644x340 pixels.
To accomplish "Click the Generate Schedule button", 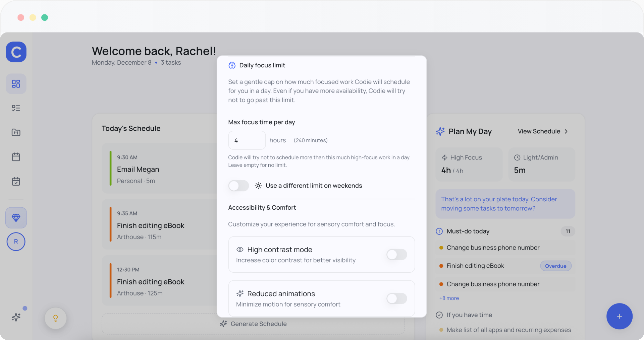I will click(x=253, y=324).
